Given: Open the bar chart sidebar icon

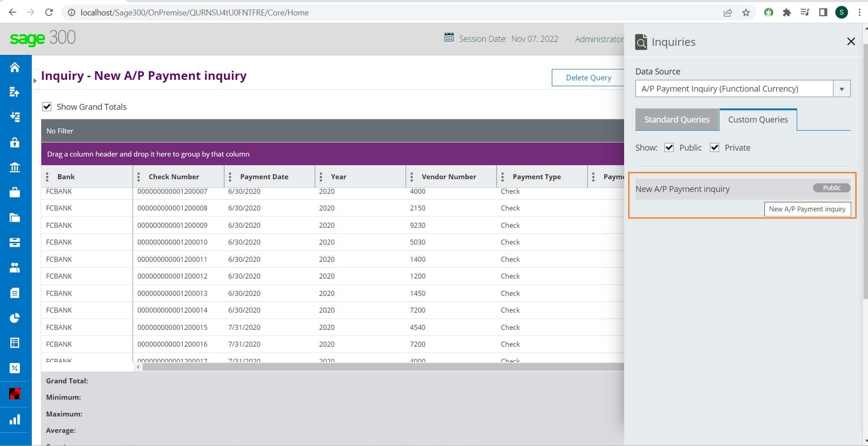Looking at the screenshot, I should coord(15,419).
